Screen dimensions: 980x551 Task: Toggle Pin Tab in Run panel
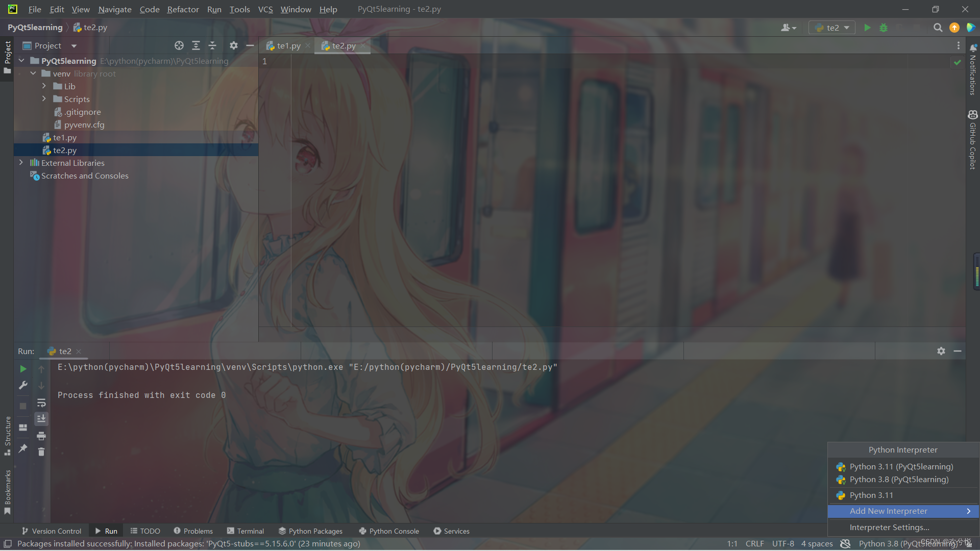tap(23, 448)
